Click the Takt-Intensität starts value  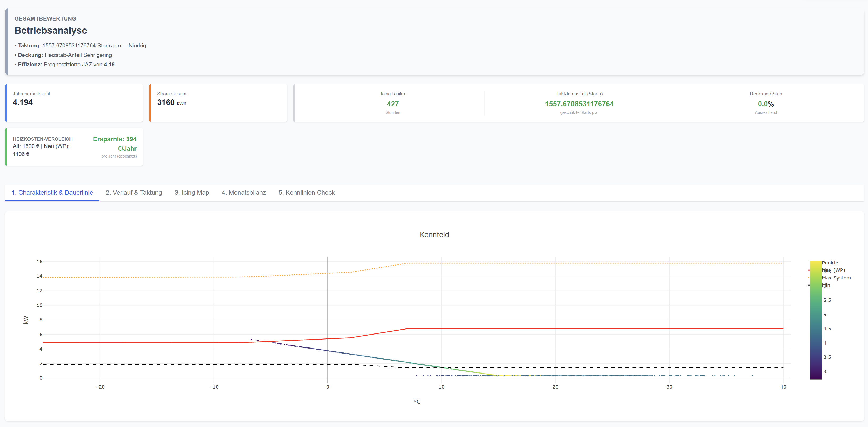coord(579,104)
